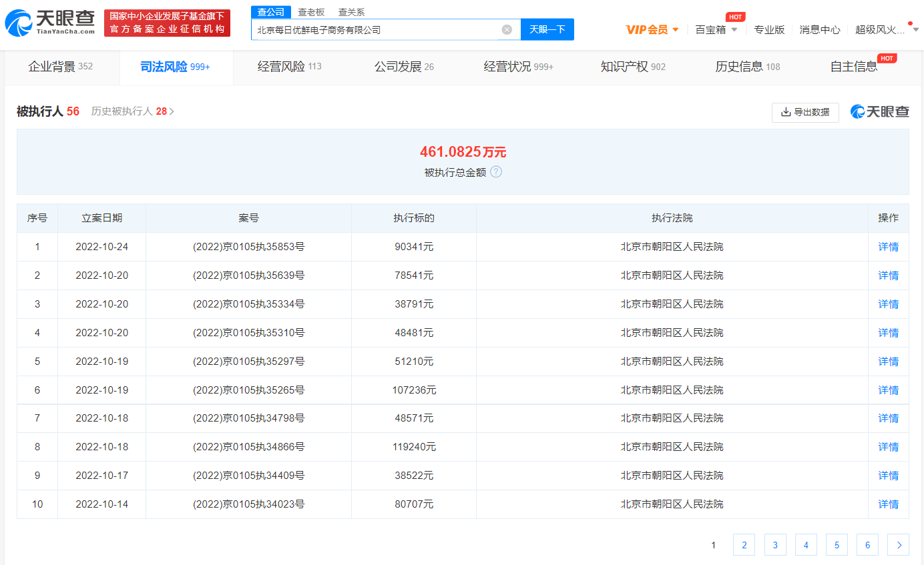
Task: Click court name in row 5
Action: point(672,362)
